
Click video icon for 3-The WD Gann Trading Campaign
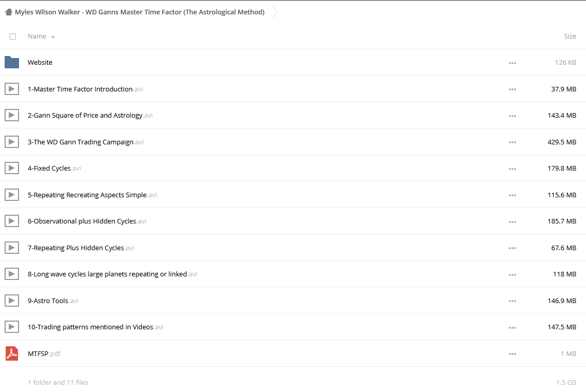(12, 142)
